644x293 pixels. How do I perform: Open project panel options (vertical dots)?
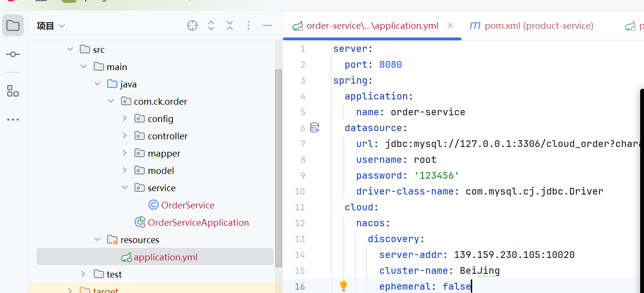[249, 26]
